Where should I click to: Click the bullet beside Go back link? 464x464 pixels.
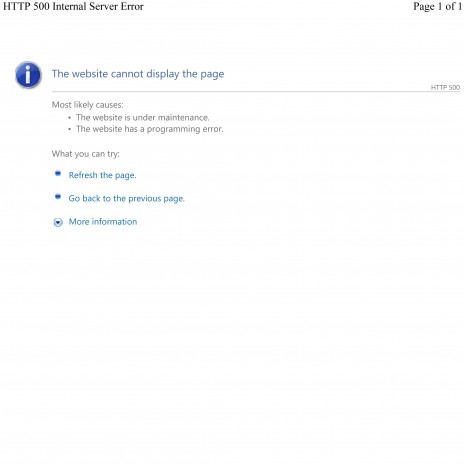[x=58, y=197]
